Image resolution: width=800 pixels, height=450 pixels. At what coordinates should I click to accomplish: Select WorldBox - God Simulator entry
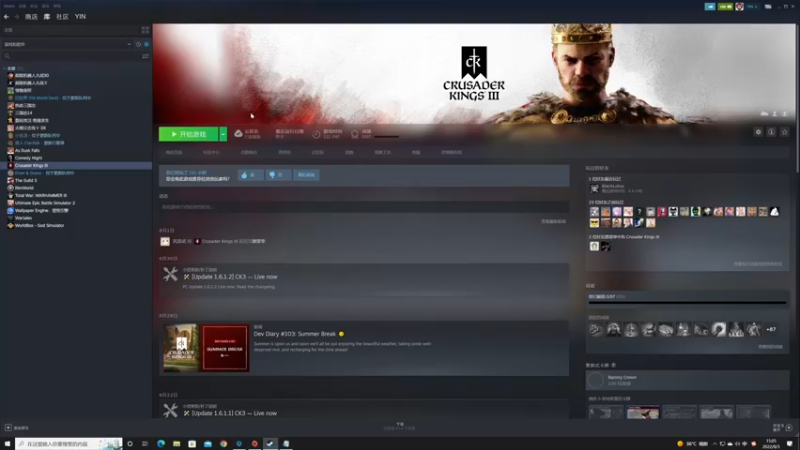coord(39,225)
